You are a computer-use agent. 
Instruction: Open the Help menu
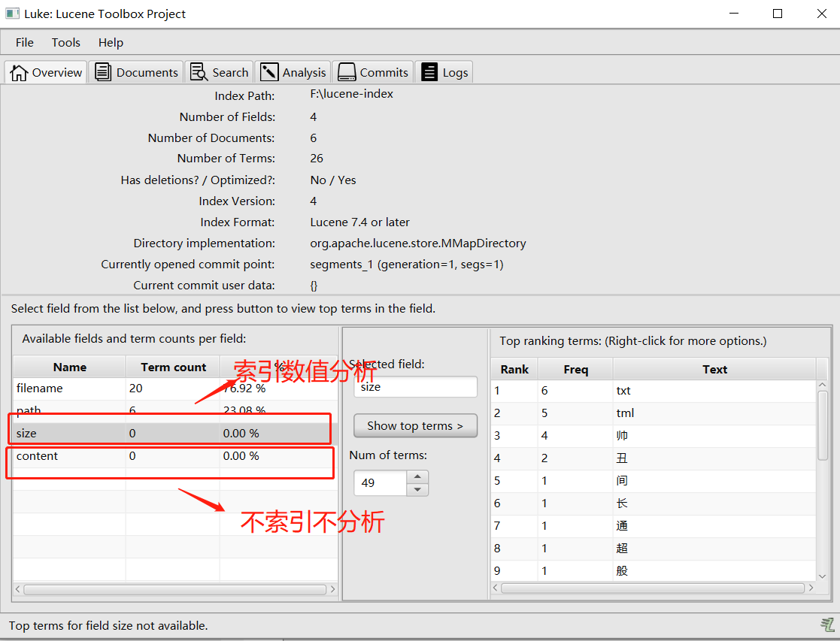pos(111,42)
